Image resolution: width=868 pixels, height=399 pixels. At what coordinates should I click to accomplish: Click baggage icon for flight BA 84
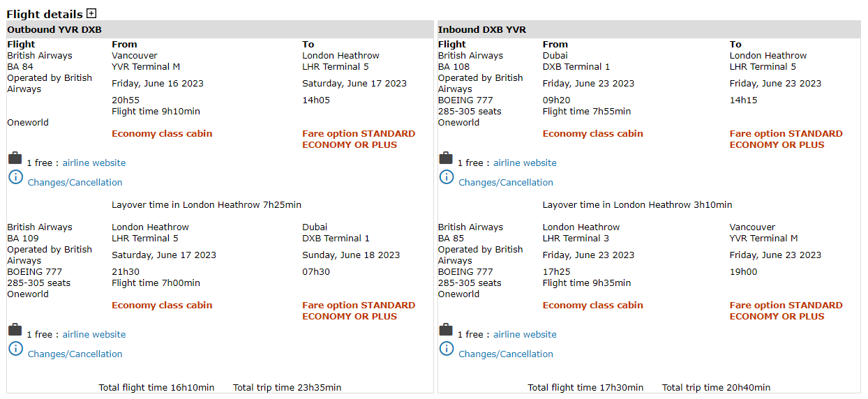pyautogui.click(x=15, y=159)
